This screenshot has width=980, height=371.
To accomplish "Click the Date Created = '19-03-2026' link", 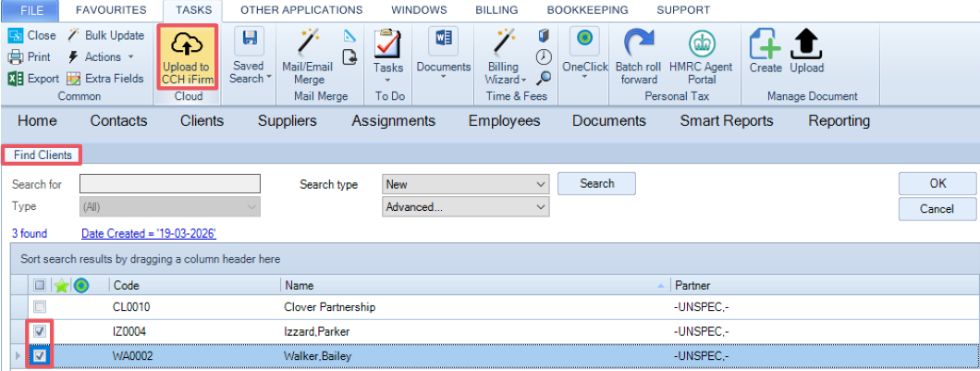I will click(x=149, y=233).
